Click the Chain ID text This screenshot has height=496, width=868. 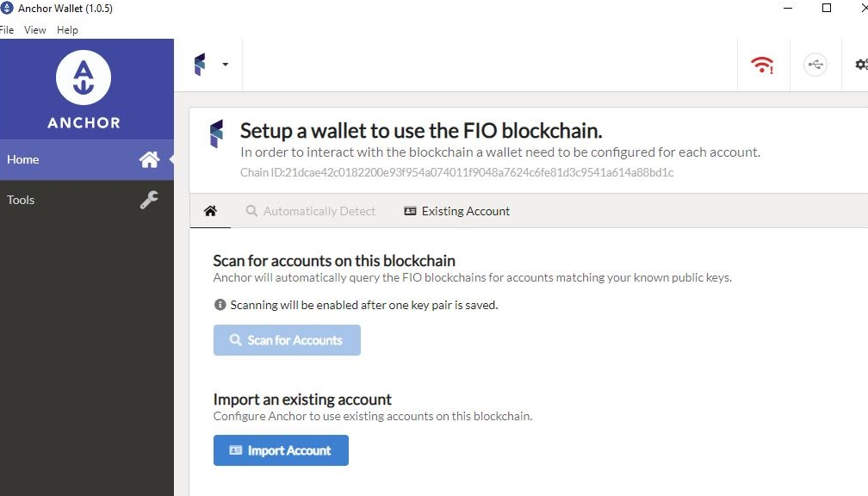pyautogui.click(x=456, y=172)
